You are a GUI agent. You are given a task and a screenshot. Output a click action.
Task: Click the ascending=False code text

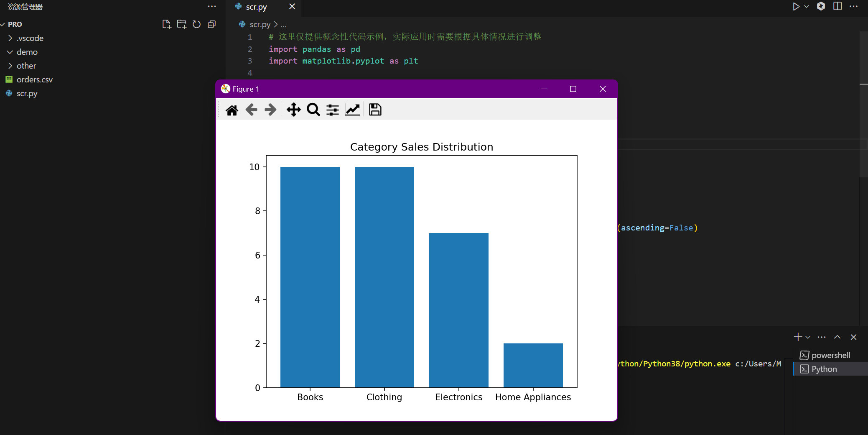(657, 228)
